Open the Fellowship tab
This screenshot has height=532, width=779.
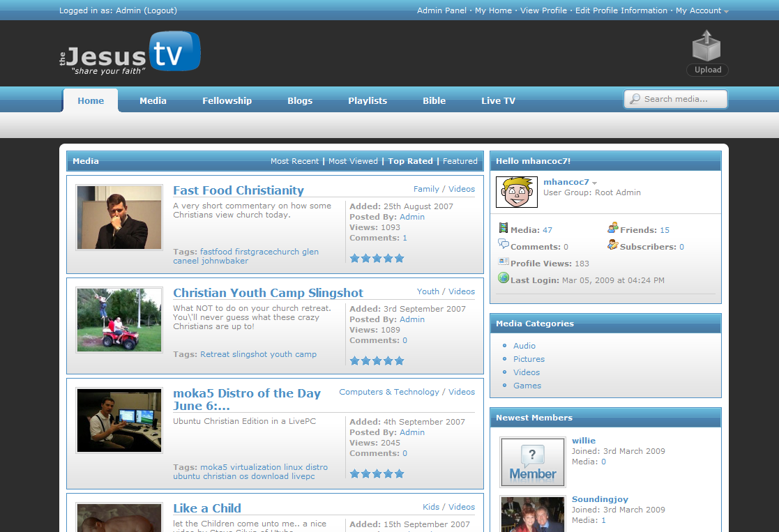227,100
